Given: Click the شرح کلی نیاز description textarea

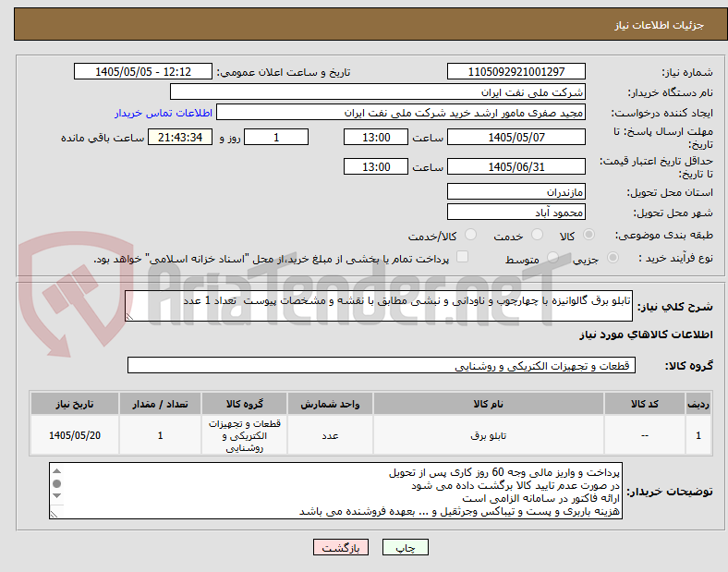Looking at the screenshot, I should tap(379, 306).
